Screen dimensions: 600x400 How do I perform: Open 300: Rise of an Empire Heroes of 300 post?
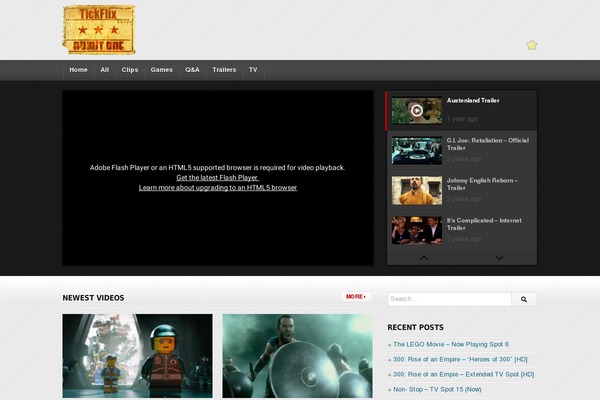(x=460, y=359)
